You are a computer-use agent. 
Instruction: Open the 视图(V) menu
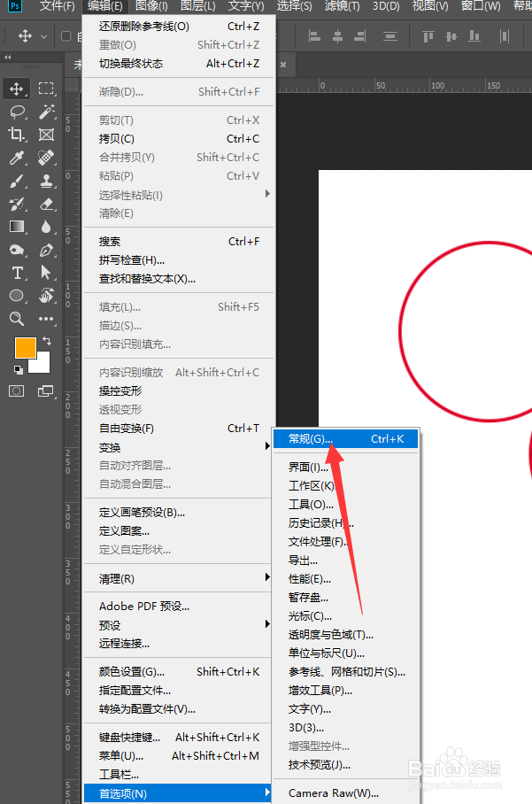tap(430, 6)
